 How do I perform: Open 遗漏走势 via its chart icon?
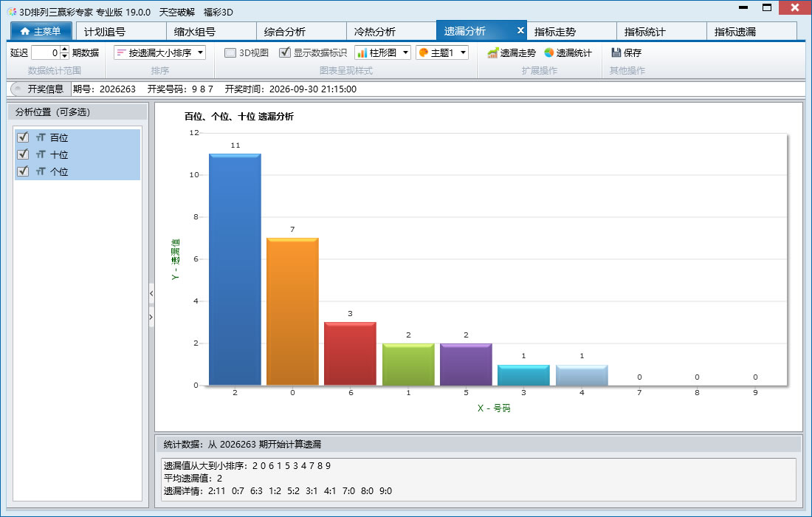point(492,53)
